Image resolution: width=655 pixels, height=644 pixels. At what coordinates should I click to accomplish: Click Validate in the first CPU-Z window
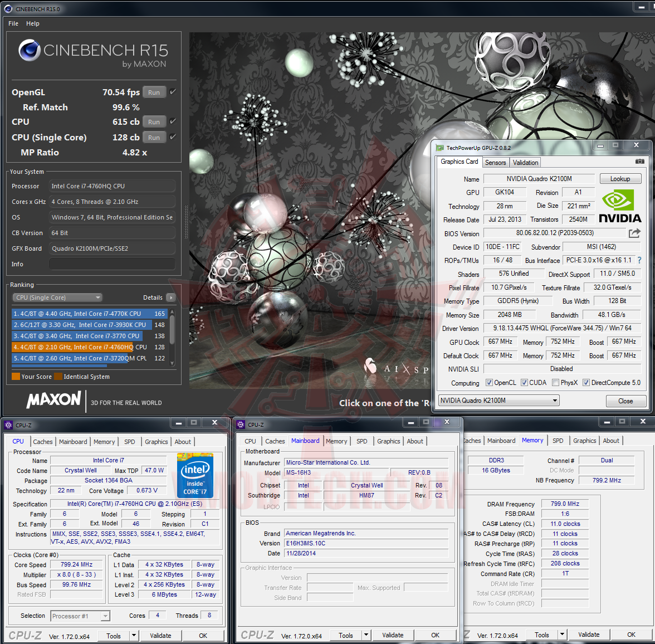160,636
